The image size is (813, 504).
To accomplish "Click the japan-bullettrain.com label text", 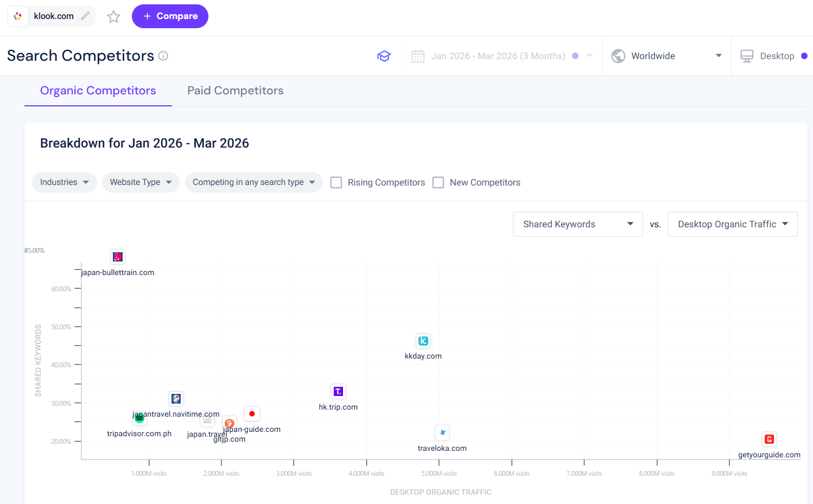I will coord(118,272).
